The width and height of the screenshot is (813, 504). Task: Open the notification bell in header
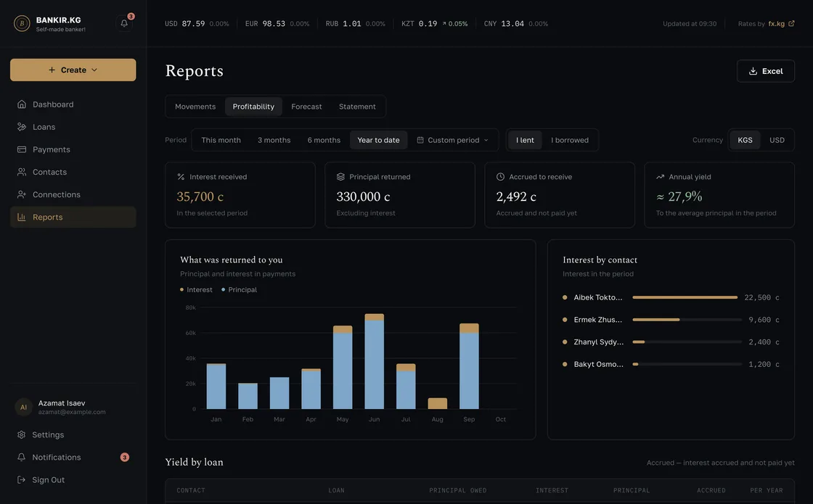click(x=124, y=23)
